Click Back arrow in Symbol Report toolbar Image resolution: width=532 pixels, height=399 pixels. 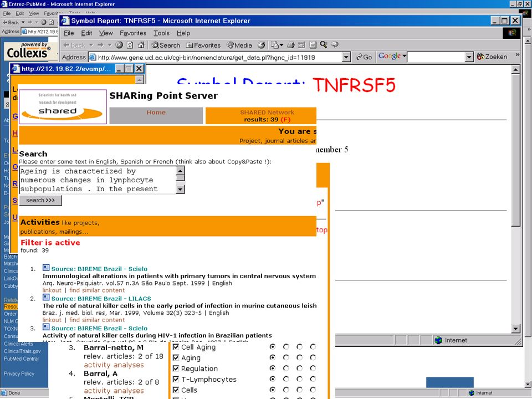pos(74,45)
